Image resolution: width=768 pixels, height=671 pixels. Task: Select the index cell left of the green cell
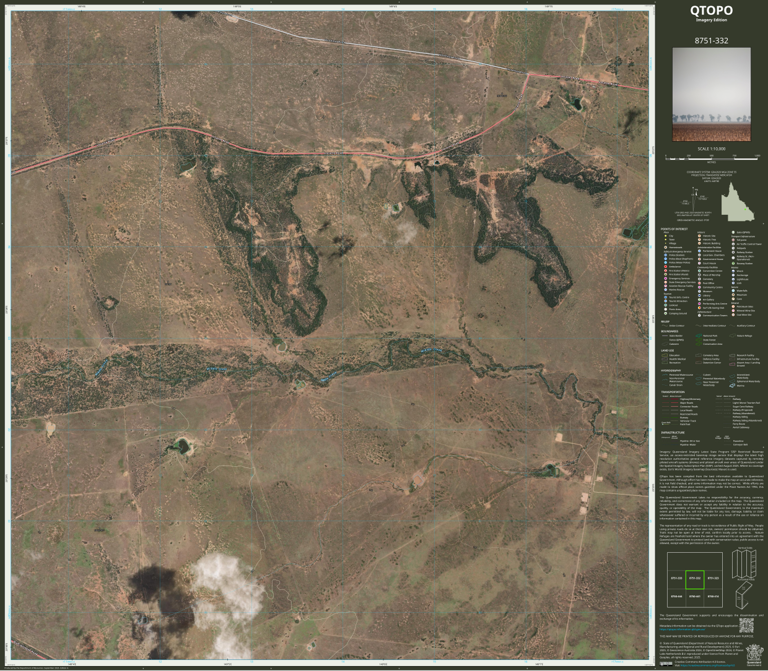click(676, 579)
